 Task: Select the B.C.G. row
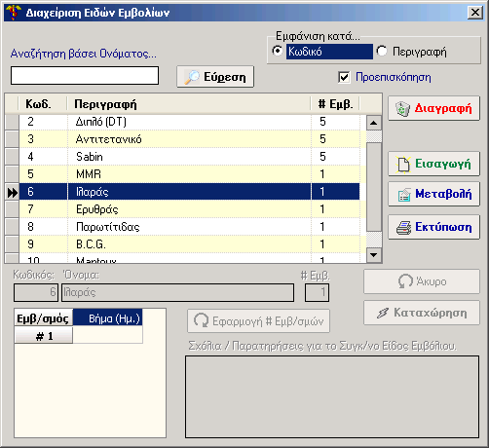[x=189, y=244]
